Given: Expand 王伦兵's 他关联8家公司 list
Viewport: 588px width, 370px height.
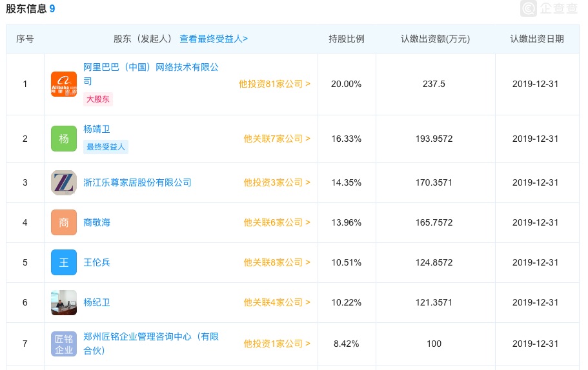Looking at the screenshot, I should 277,262.
